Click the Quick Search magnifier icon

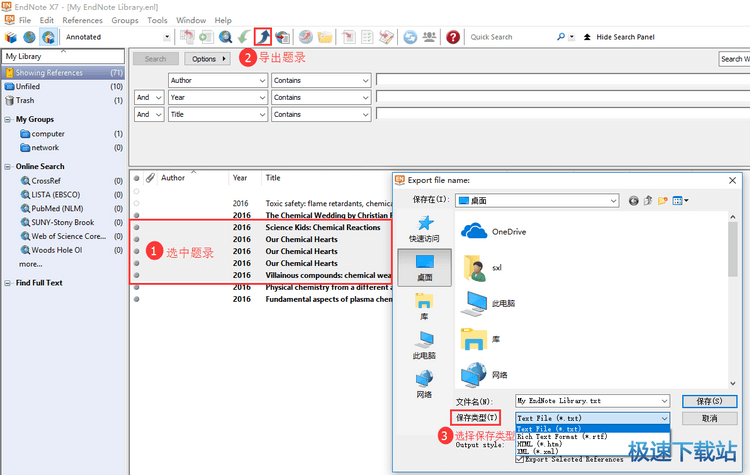pos(561,37)
